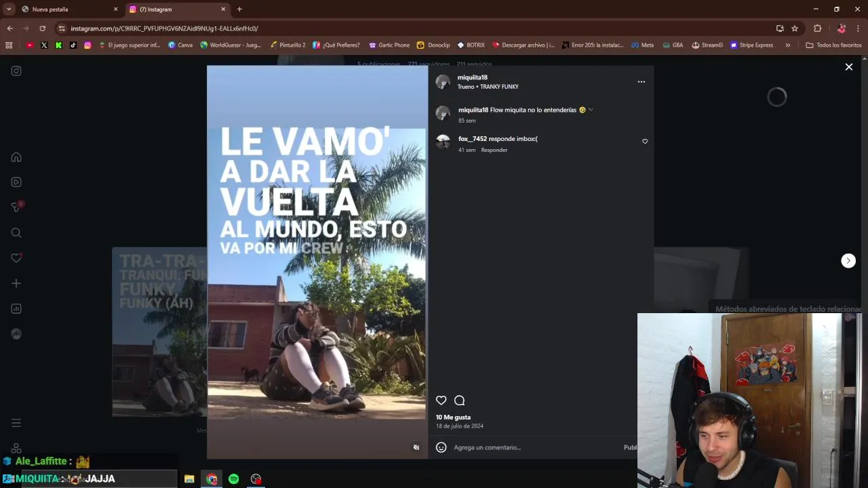Viewport: 868px width, 488px height.
Task: Expand the bookmarks overflow chevron
Action: [787, 45]
